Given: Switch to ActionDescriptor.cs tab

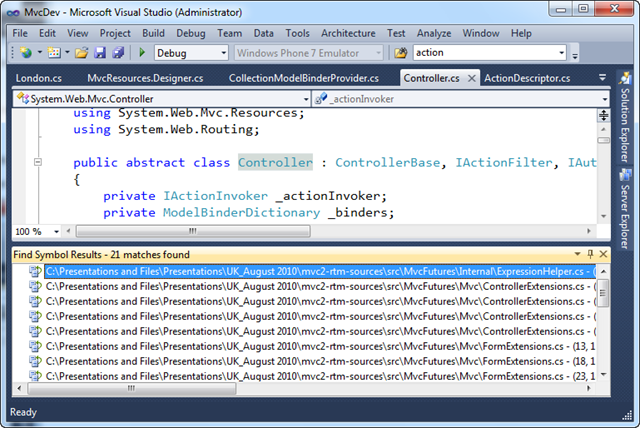Looking at the screenshot, I should click(527, 78).
